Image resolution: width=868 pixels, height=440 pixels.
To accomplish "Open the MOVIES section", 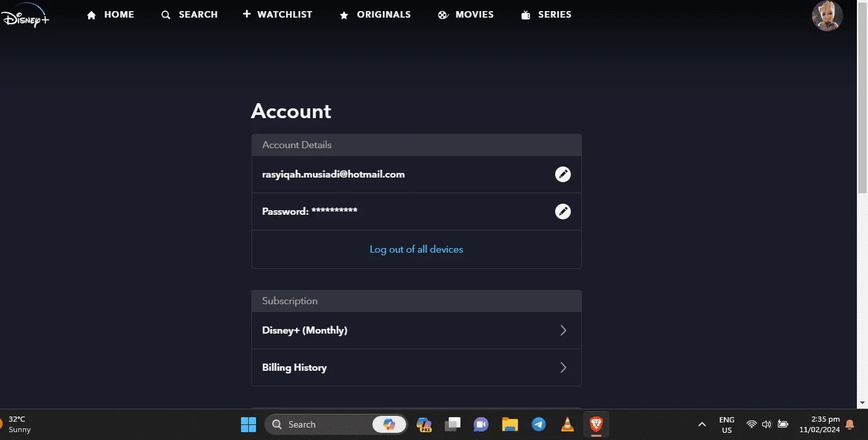I will point(466,14).
